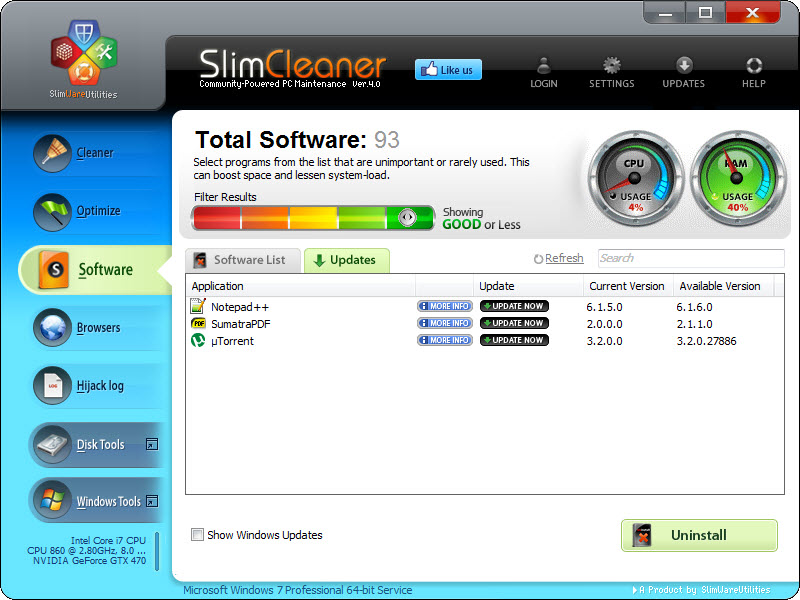Click the CPU usage gauge

pyautogui.click(x=635, y=179)
